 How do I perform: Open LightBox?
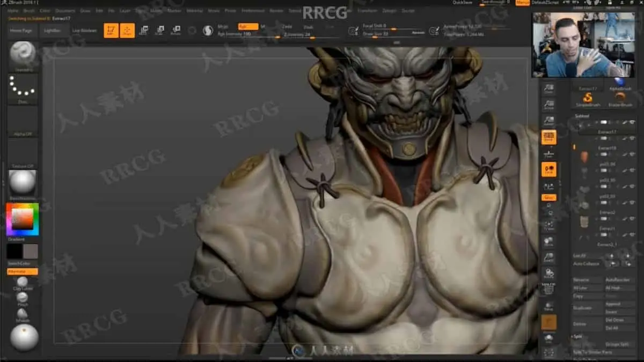point(53,31)
